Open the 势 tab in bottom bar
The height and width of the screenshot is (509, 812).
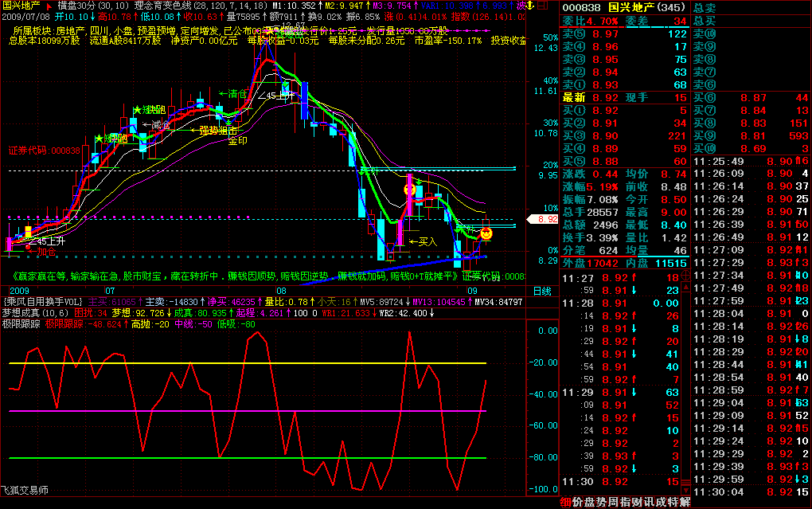pos(601,502)
